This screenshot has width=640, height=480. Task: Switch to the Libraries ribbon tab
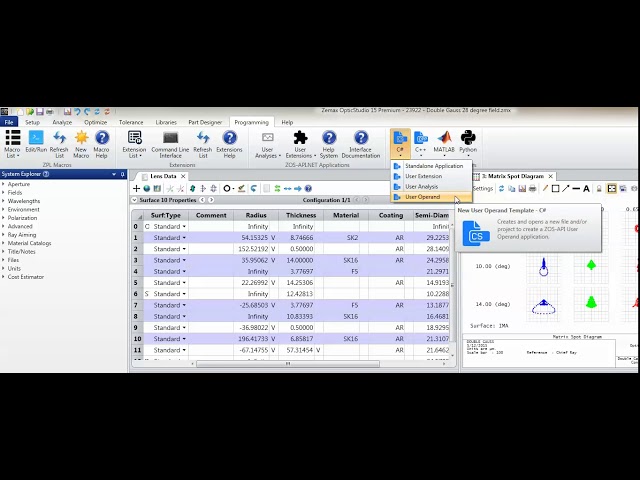pos(166,122)
